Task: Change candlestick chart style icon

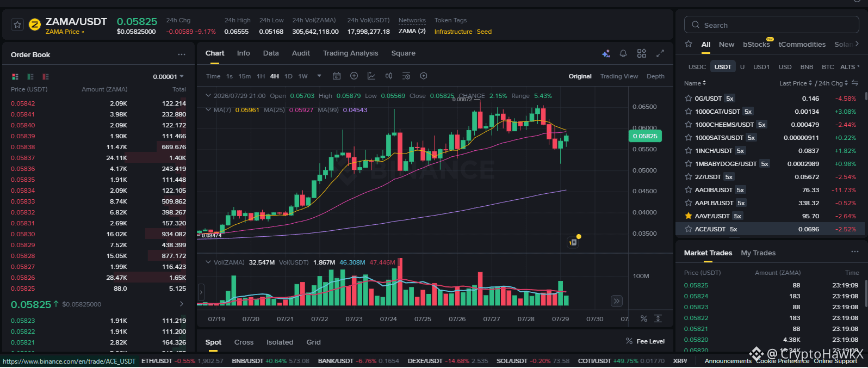Action: [389, 76]
